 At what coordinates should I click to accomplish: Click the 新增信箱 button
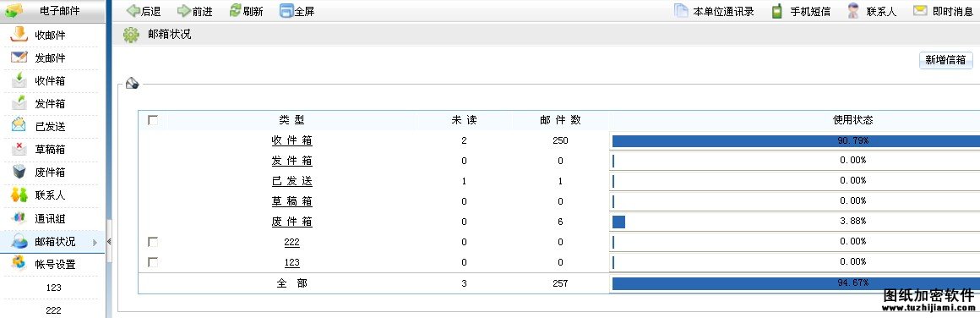945,60
